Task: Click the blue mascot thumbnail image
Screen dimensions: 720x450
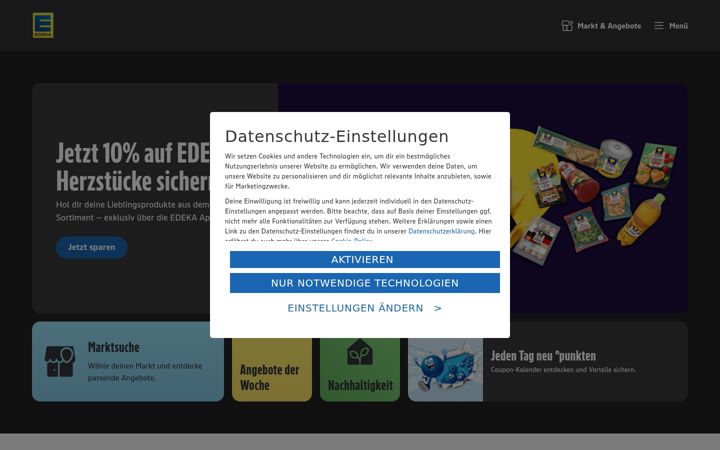Action: 445,370
